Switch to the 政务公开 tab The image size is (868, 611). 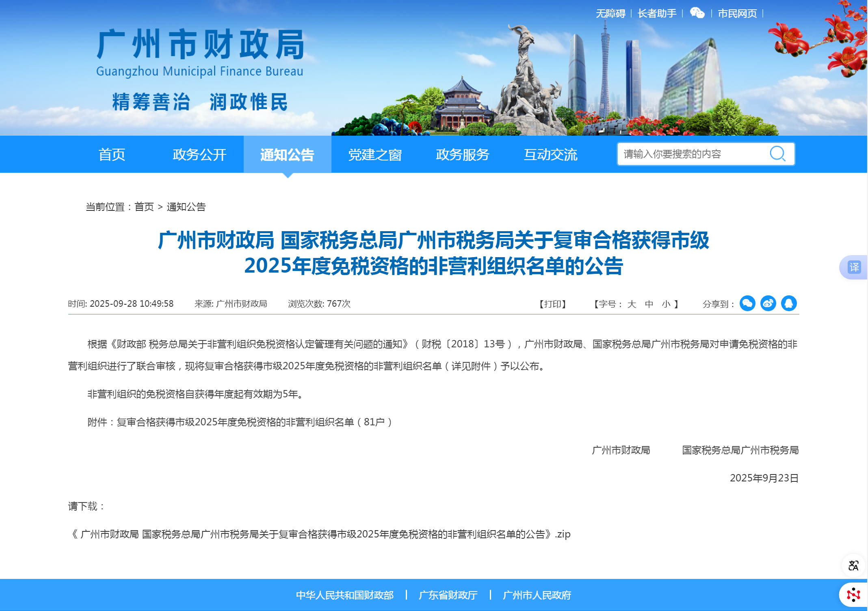tap(199, 154)
